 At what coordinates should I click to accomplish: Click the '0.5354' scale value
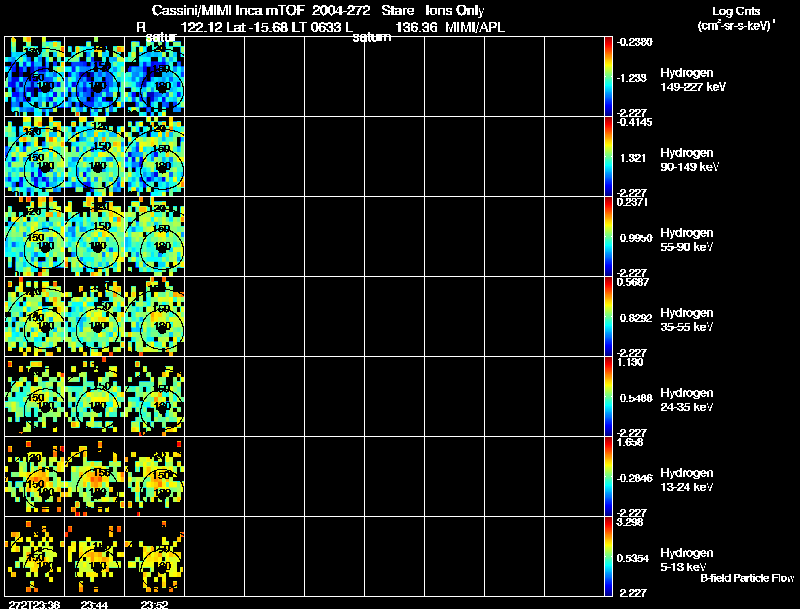tap(633, 558)
